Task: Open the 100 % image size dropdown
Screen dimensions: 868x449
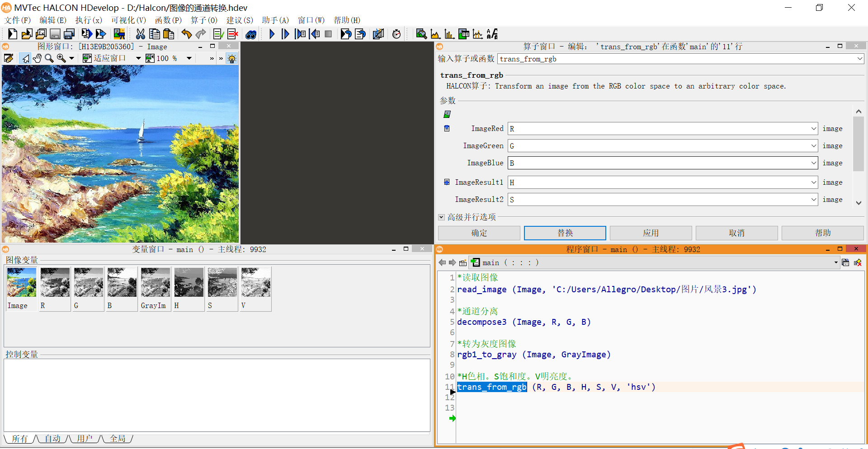Action: [x=189, y=58]
